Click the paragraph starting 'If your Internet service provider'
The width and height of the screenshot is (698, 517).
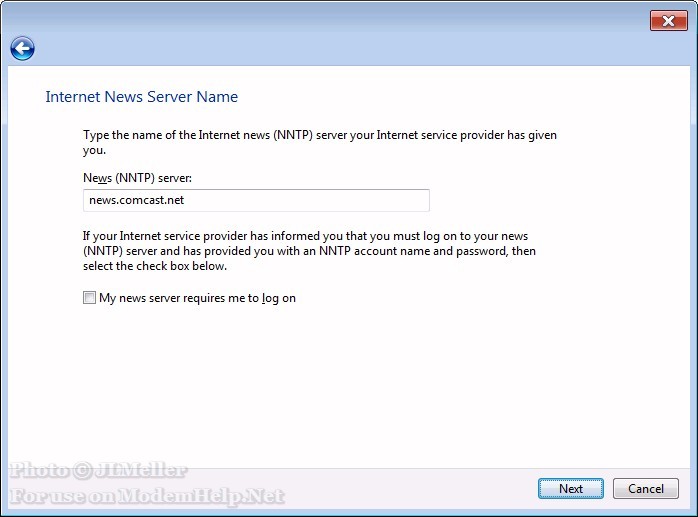pos(309,251)
